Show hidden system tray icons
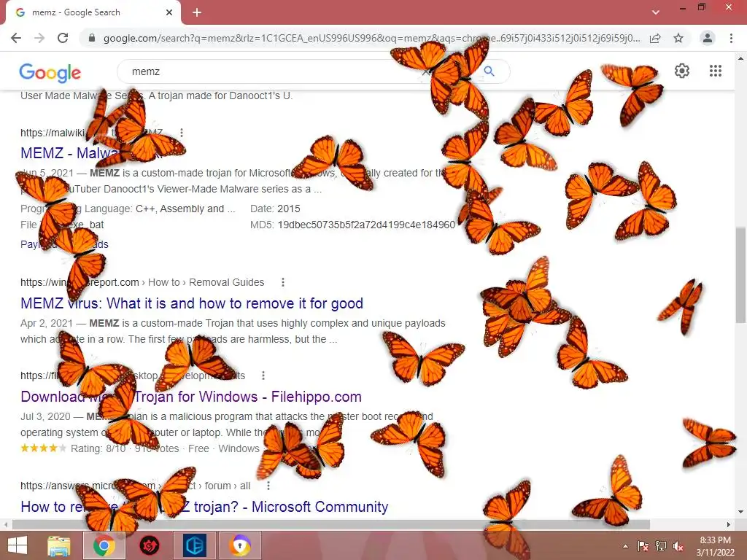This screenshot has height=560, width=747. coord(625,546)
